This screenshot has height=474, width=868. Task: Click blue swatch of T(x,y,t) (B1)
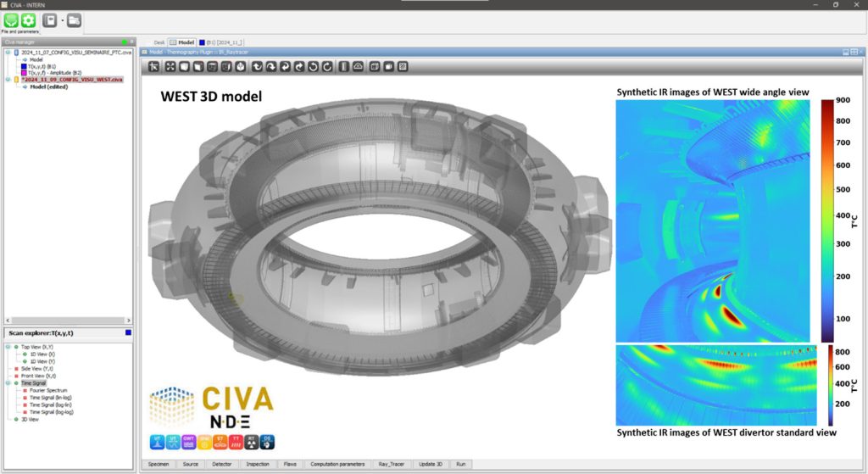(24, 66)
